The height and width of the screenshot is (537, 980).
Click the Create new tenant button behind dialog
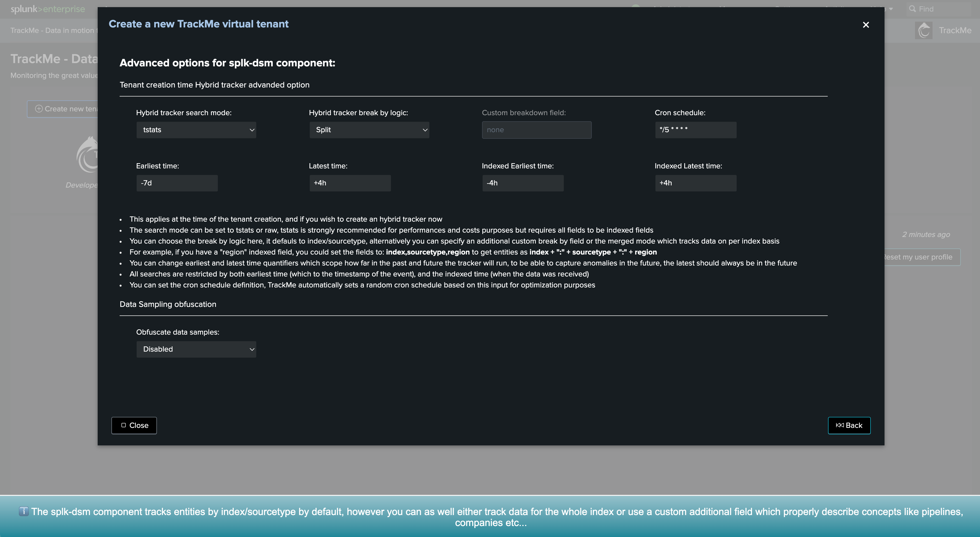point(63,109)
